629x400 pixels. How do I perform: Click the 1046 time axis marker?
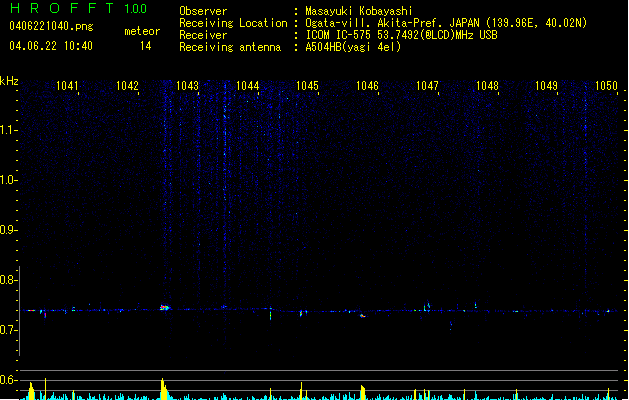pos(367,85)
